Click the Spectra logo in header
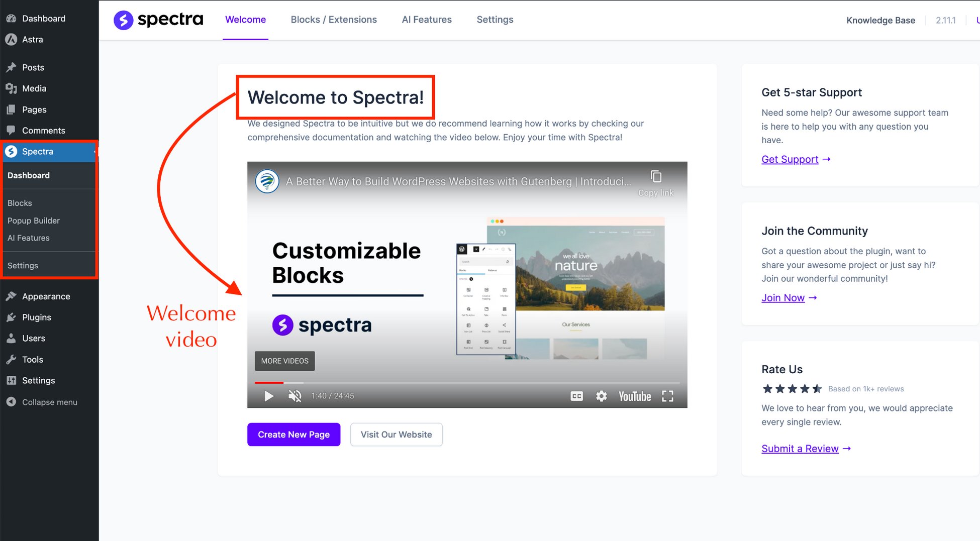 tap(158, 20)
